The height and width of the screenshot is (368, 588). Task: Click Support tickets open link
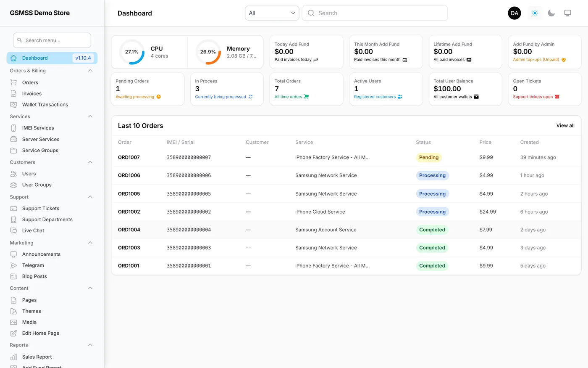[533, 97]
